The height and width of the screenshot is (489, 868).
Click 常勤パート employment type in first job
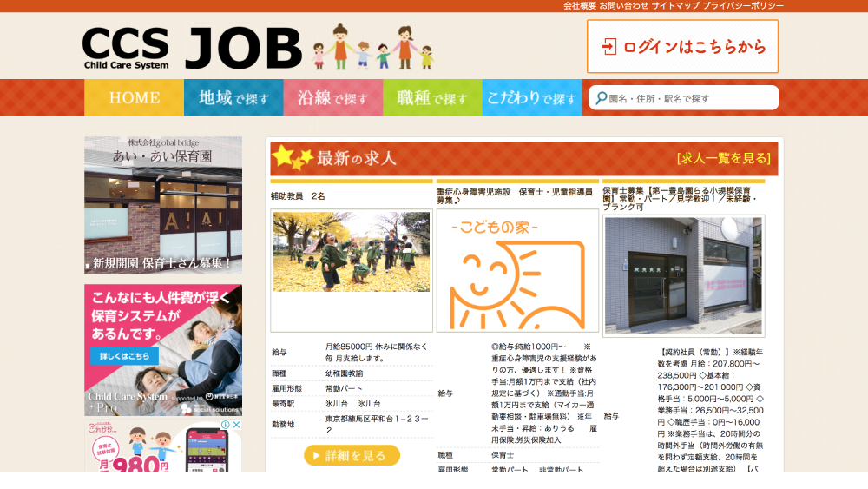344,389
